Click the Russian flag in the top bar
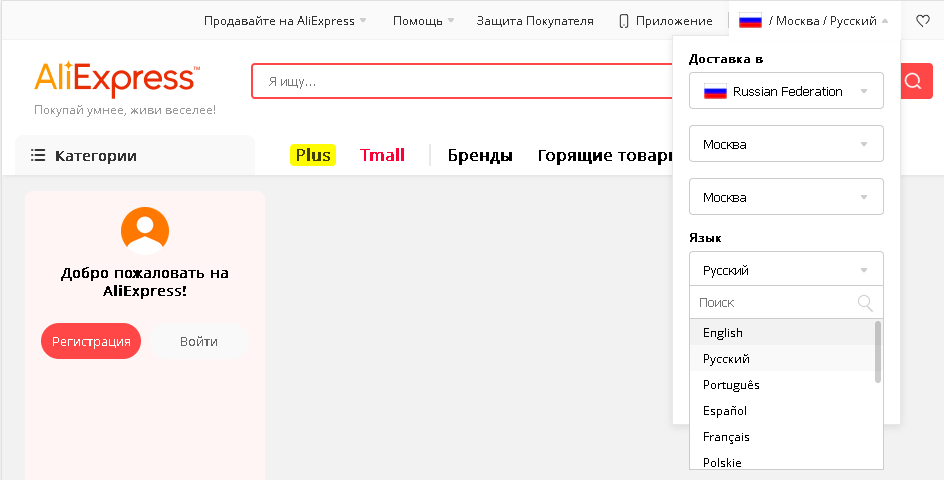The image size is (944, 480). point(750,21)
